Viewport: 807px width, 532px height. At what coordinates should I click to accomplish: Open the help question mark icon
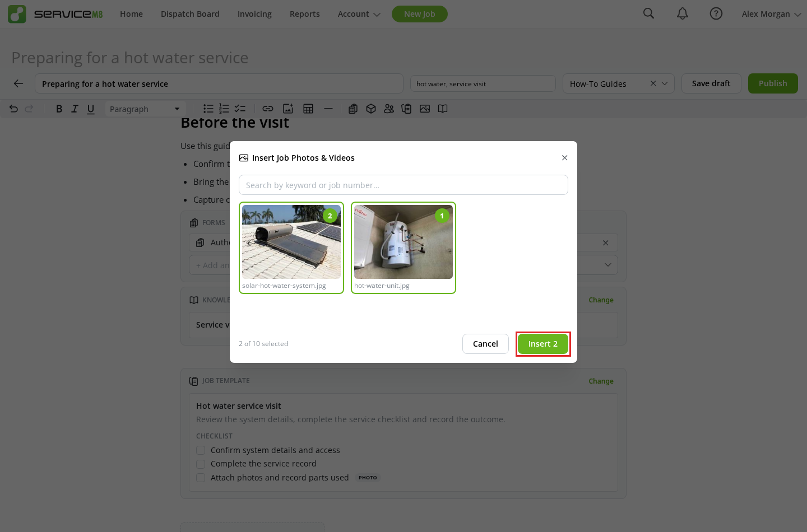pyautogui.click(x=716, y=13)
